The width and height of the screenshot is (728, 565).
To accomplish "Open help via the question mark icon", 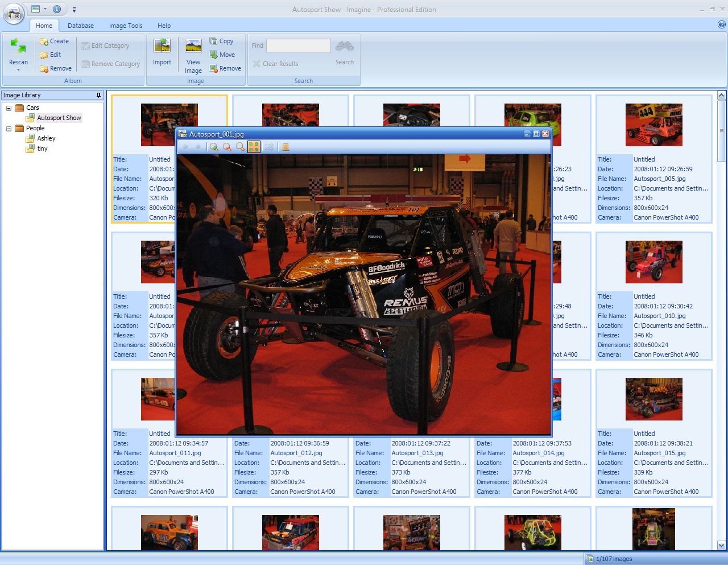I will [722, 24].
